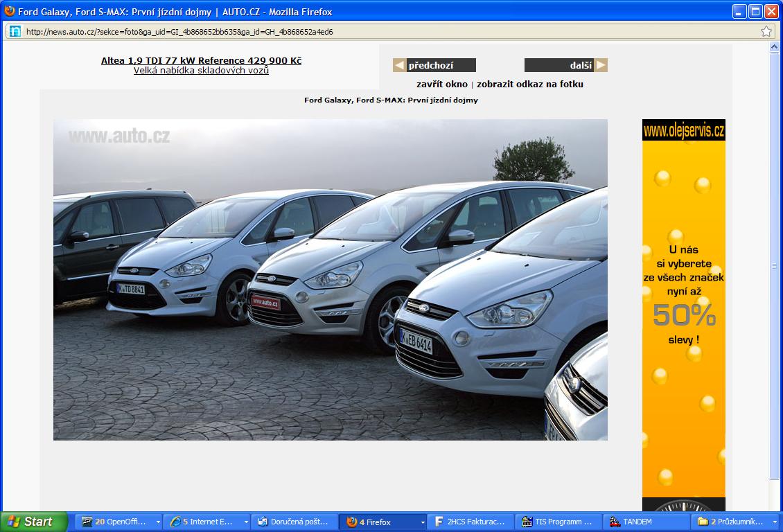The height and width of the screenshot is (532, 783).
Task: Expand the Internet Explorer taskbar group
Action: point(245,522)
